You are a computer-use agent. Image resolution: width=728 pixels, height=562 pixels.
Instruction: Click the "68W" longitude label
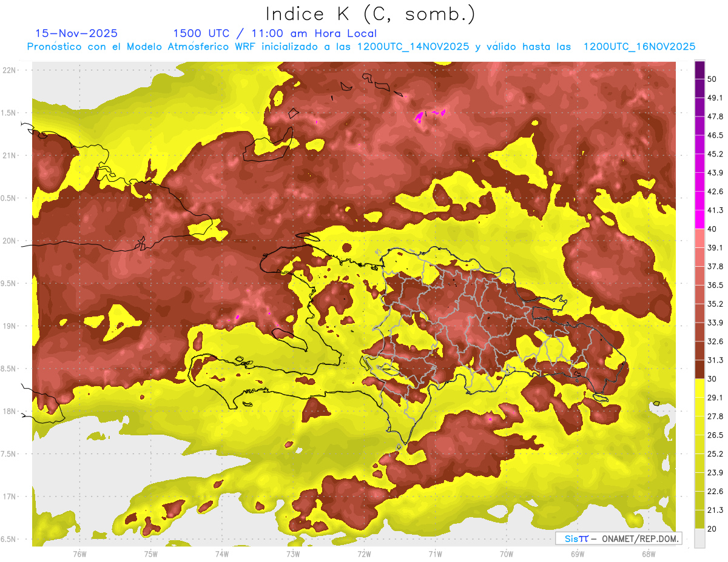tap(649, 554)
